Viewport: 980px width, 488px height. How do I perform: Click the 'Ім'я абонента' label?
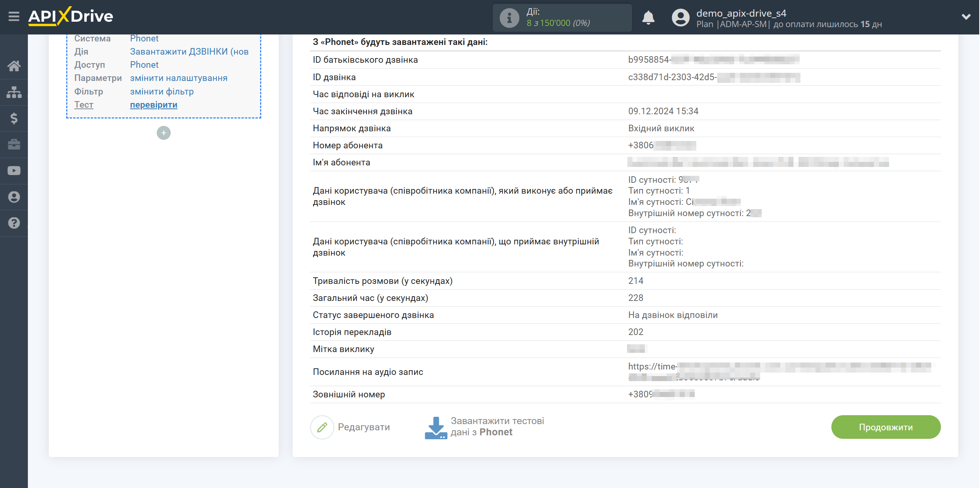pyautogui.click(x=341, y=162)
